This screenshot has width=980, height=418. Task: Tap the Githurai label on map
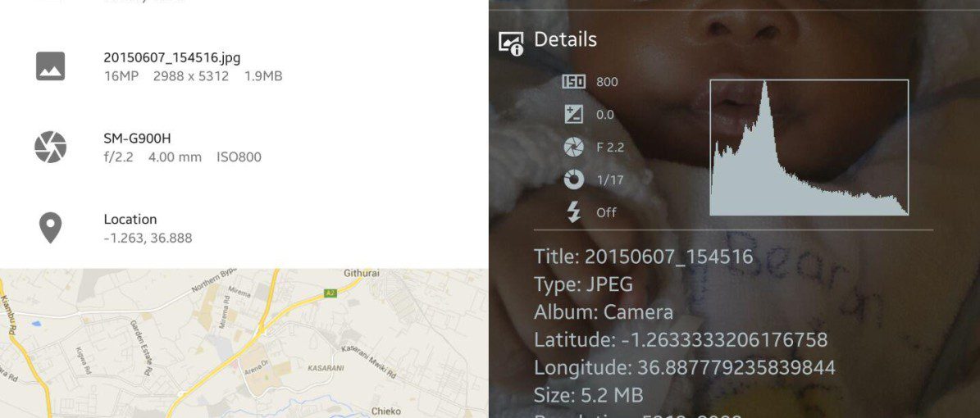pos(362,273)
